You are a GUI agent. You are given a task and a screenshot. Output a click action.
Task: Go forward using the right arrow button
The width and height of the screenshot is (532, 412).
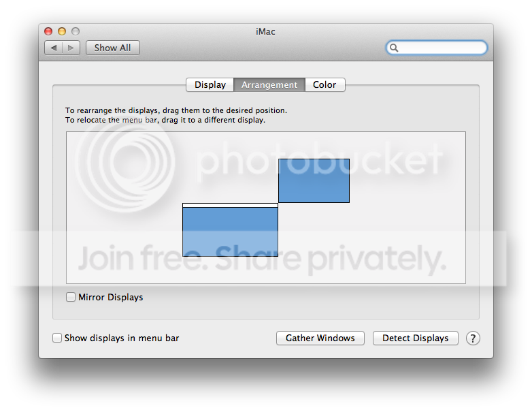(x=72, y=48)
